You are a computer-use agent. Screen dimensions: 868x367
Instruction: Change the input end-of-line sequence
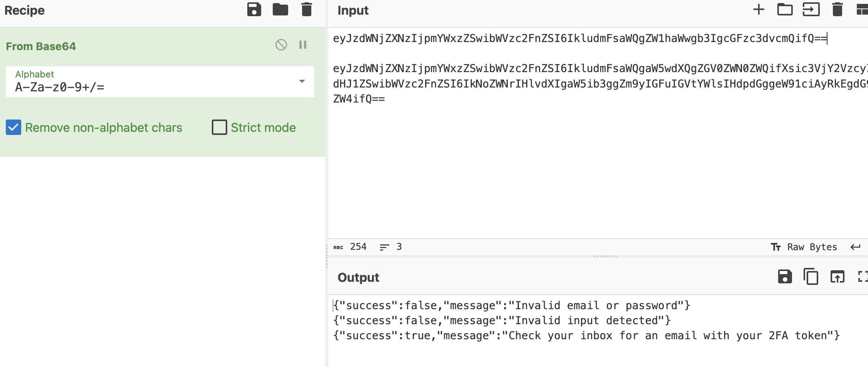click(856, 247)
